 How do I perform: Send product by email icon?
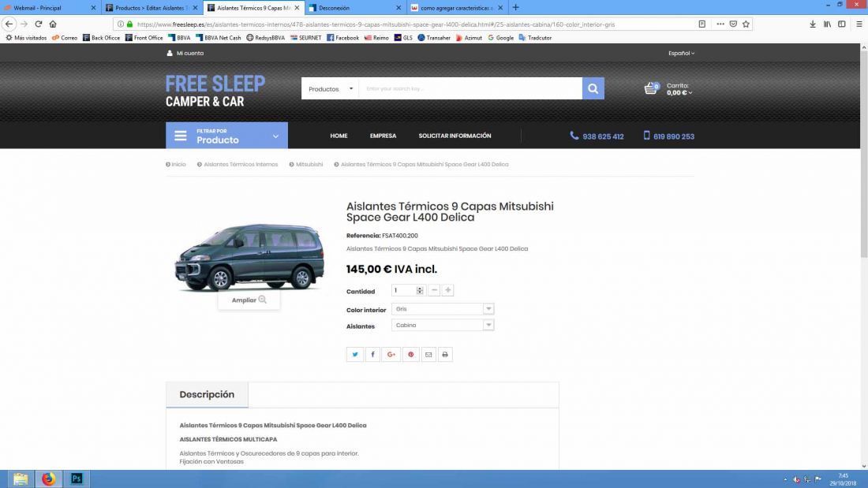pos(428,355)
